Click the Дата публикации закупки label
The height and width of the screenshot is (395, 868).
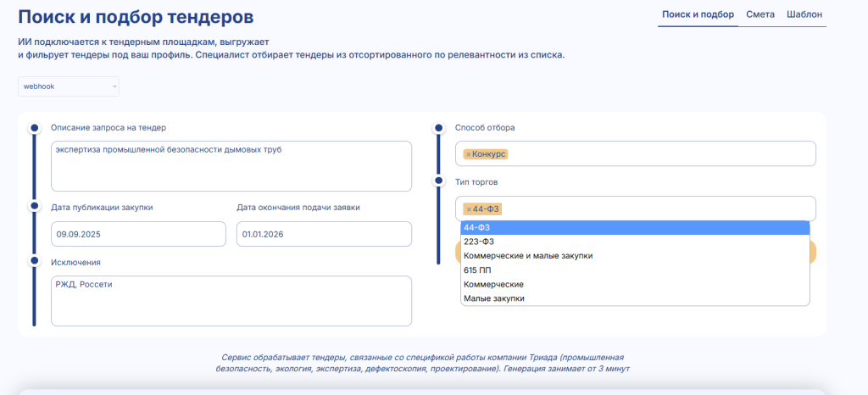click(x=102, y=208)
